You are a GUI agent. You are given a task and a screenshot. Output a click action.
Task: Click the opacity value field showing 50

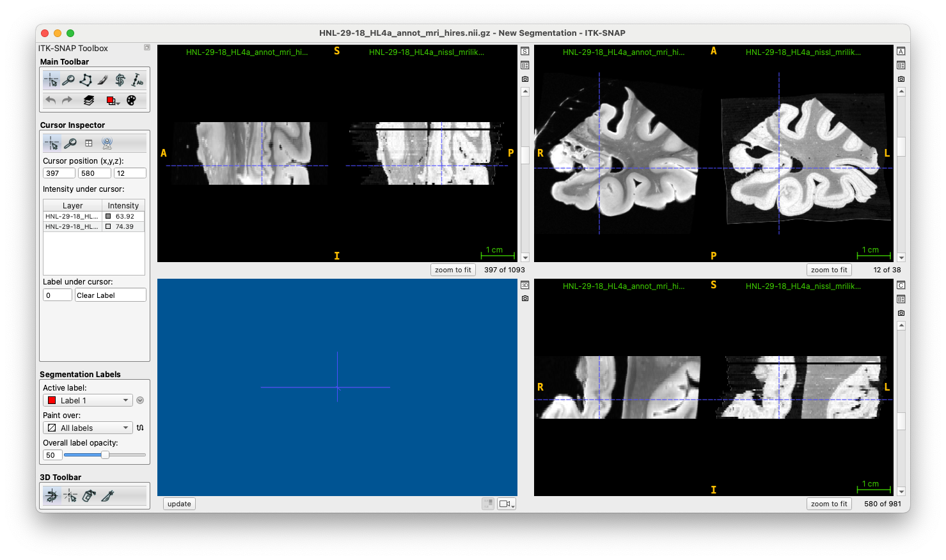coord(52,455)
